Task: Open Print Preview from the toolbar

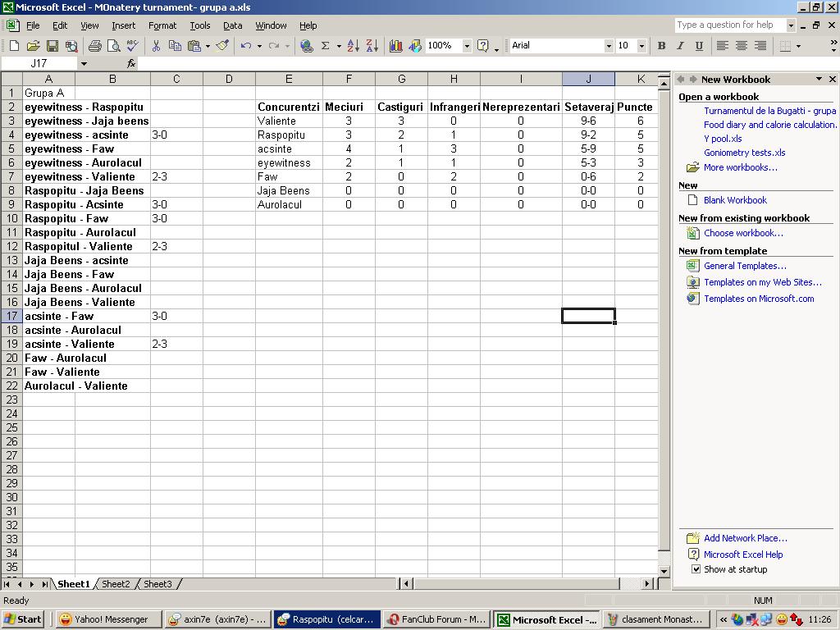Action: click(113, 46)
